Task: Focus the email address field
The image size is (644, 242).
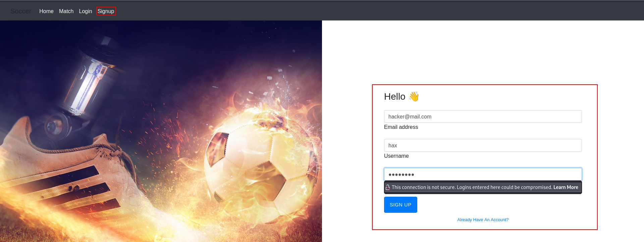Action: (x=483, y=116)
